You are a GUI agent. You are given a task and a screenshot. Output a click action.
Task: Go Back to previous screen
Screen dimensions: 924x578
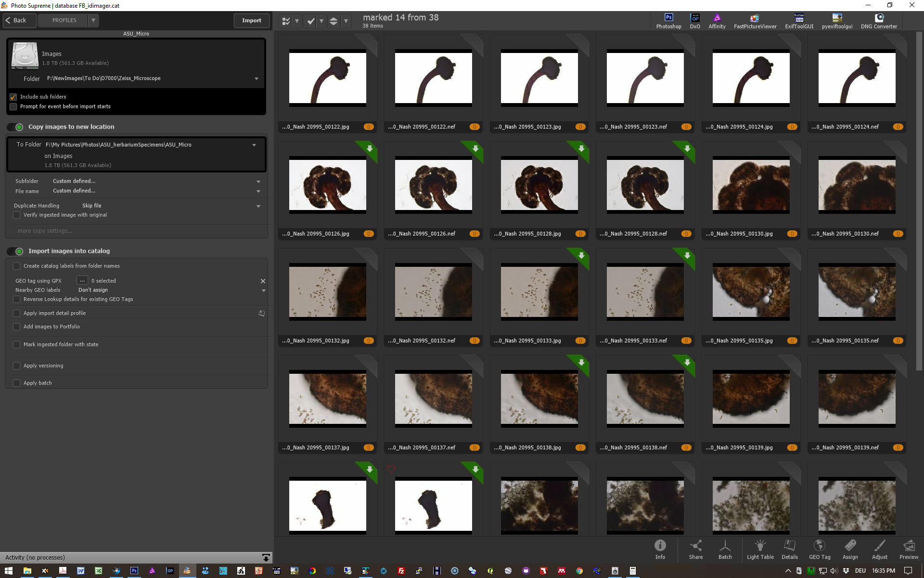(19, 20)
